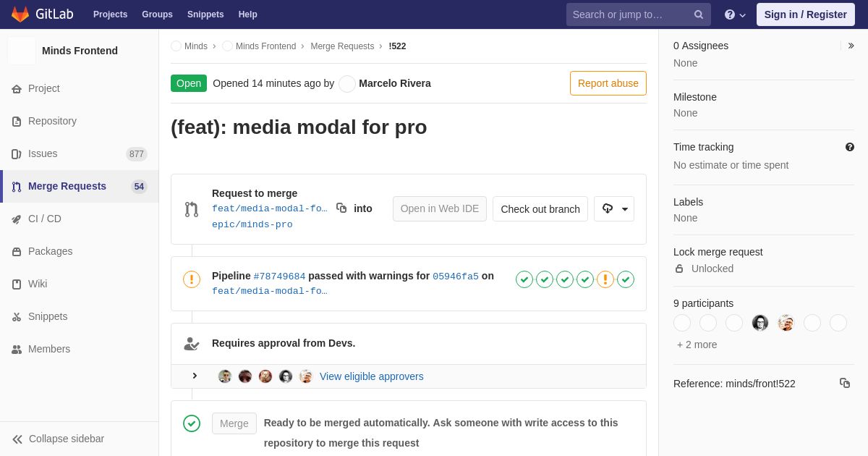The image size is (868, 456).
Task: Click Sign in / Register button
Action: (x=806, y=14)
